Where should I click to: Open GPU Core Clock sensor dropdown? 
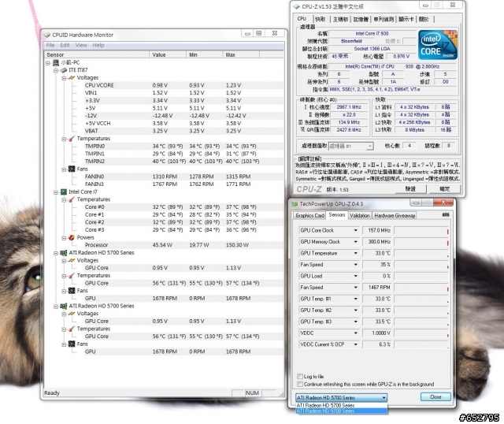click(x=356, y=230)
